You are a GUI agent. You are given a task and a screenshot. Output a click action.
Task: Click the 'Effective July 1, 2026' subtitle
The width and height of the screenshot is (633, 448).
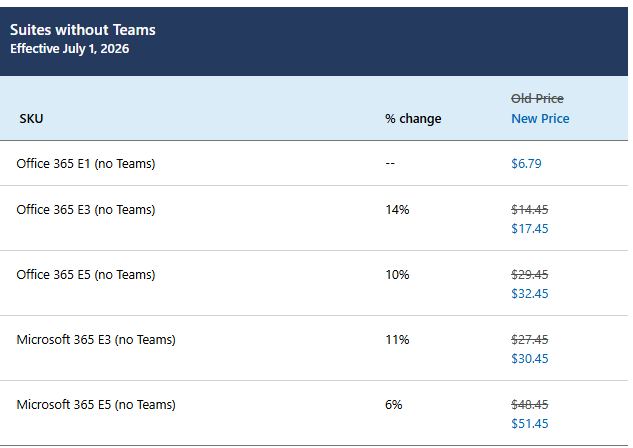69,48
